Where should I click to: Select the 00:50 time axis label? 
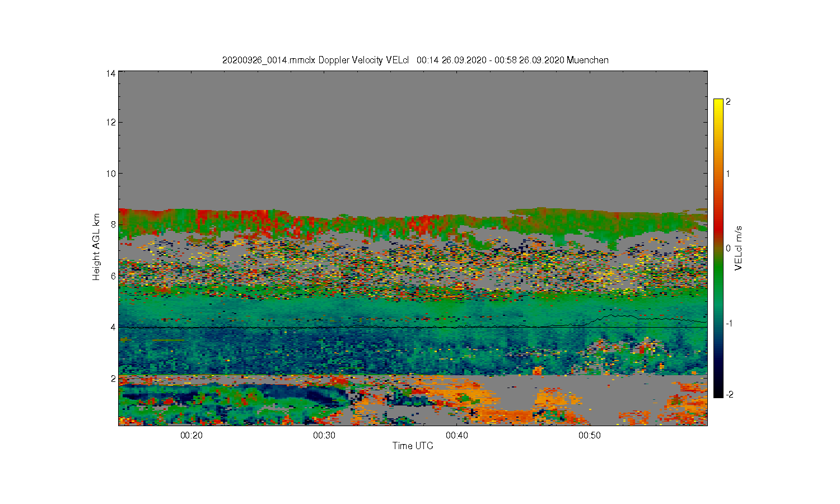pos(589,435)
